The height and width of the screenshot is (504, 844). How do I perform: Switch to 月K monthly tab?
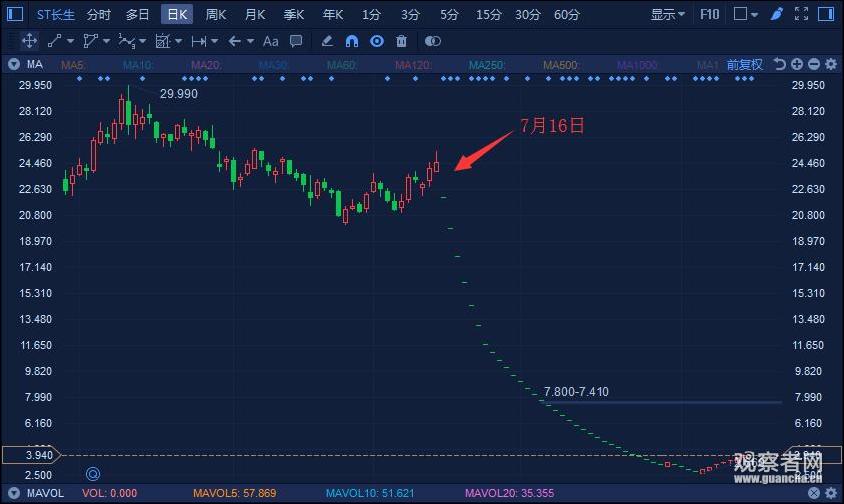pos(255,15)
